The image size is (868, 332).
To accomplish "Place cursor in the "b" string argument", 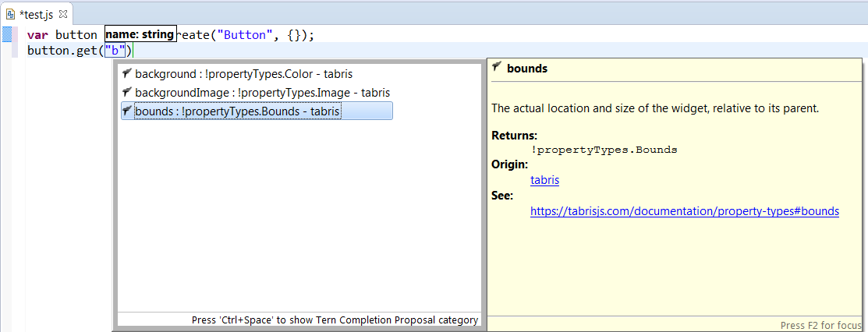I will 115,51.
